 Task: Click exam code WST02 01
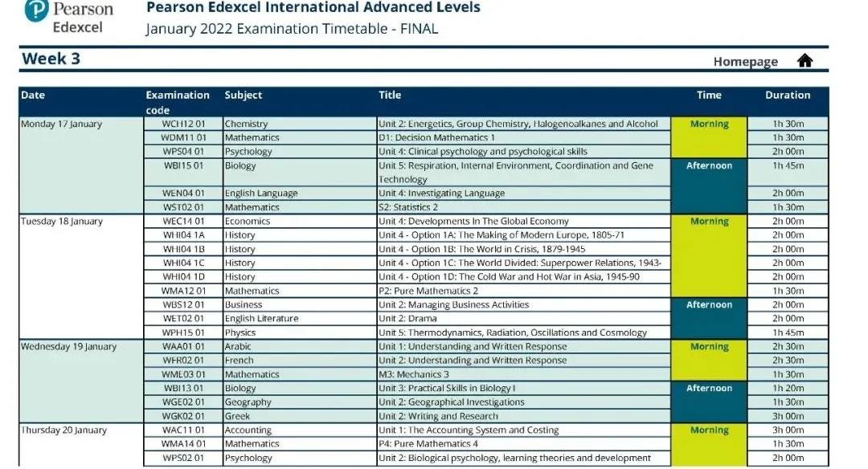pyautogui.click(x=183, y=207)
